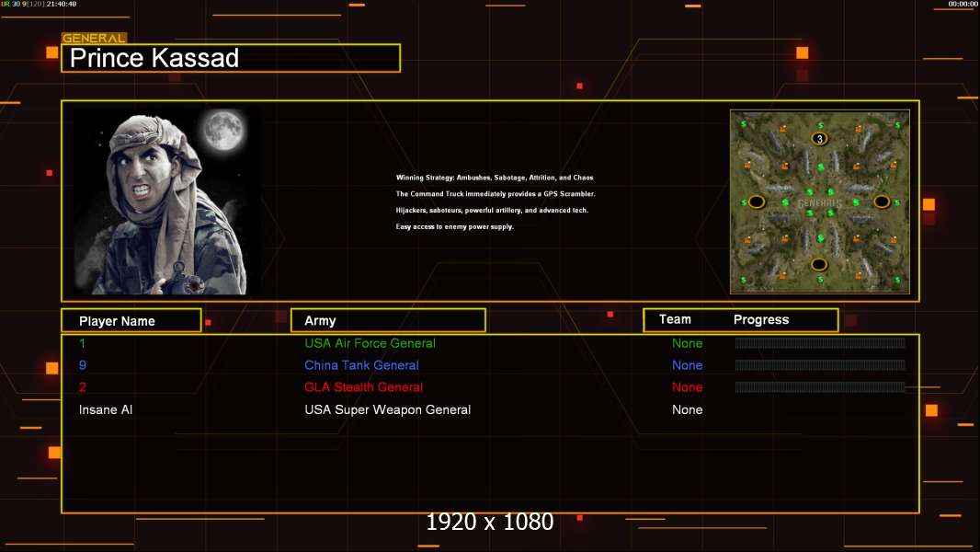Select the Army column header
980x552 pixels.
[388, 321]
